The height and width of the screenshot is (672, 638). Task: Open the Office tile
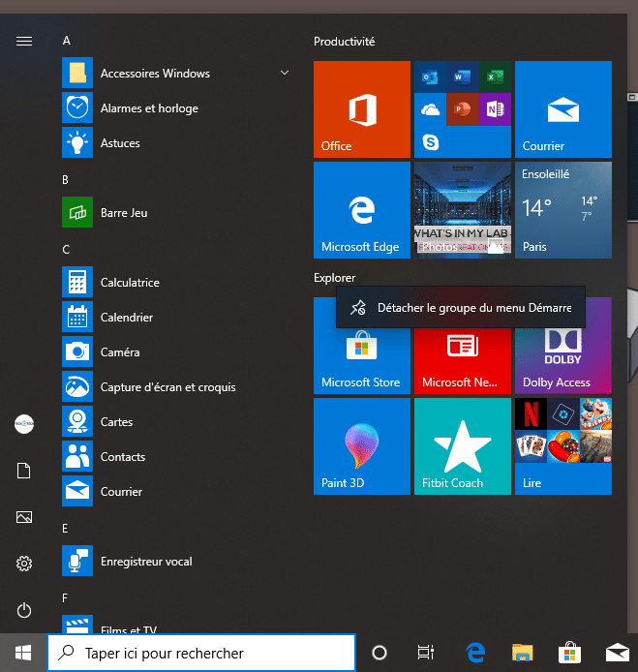pyautogui.click(x=361, y=109)
